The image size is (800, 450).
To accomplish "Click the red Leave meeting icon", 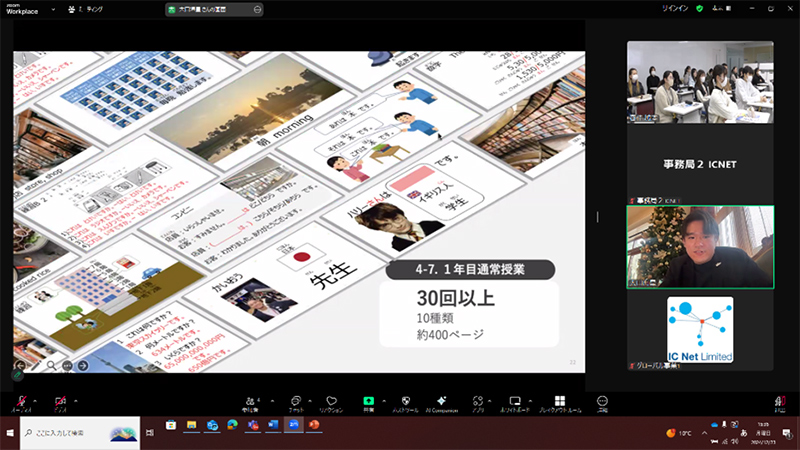I will 780,404.
